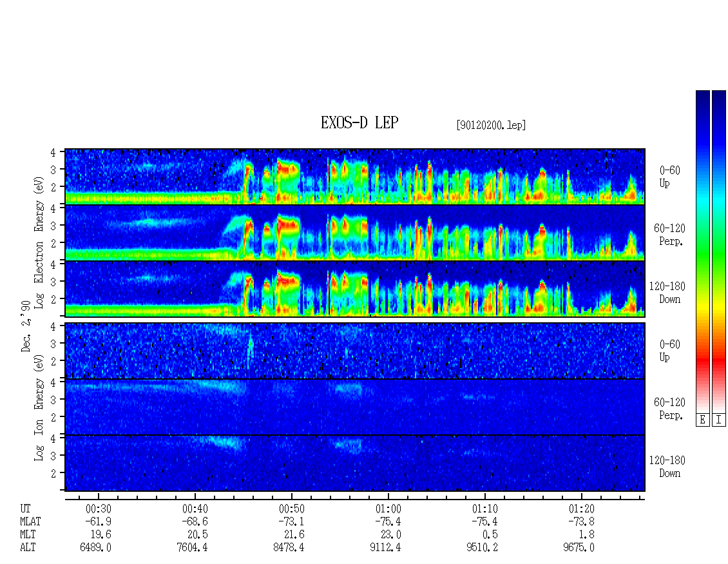728x564 pixels.
Task: Click the MLT value 21.6
Action: coord(294,535)
